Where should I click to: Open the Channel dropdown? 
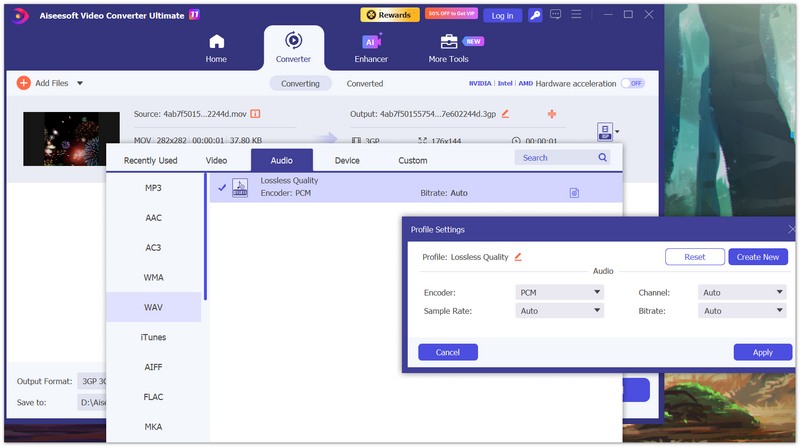pos(742,292)
